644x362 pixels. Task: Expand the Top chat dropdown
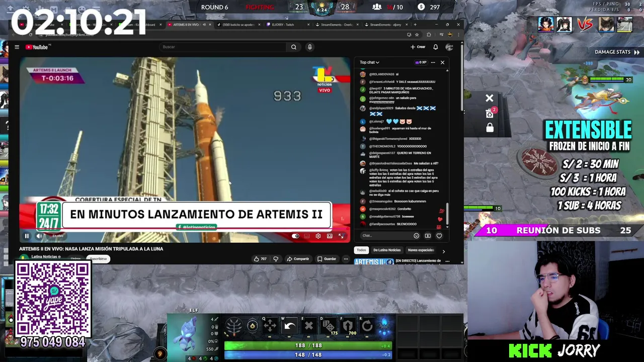click(369, 62)
